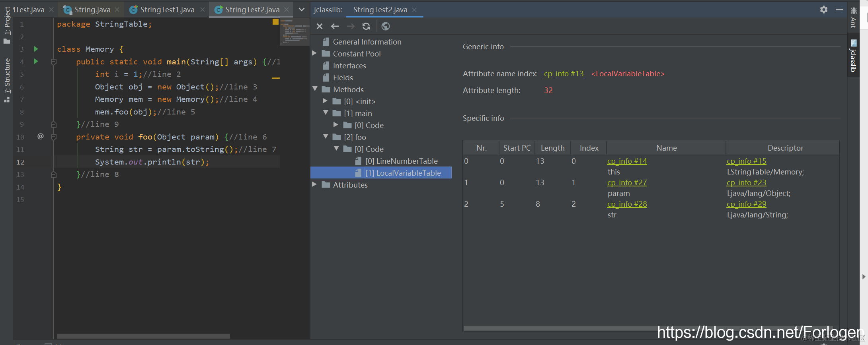This screenshot has height=345, width=868.
Task: Open jclasslib tool window settings gear
Action: click(824, 10)
